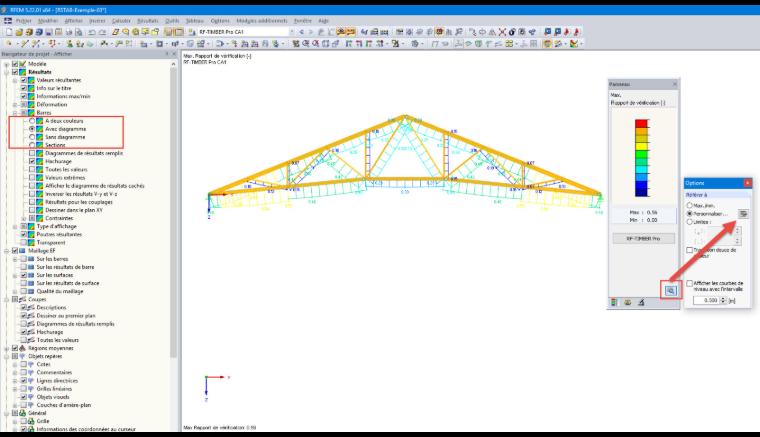Viewport: 760px width, 437px height.
Task: Click the yellow swatch in color scale
Action: (641, 146)
